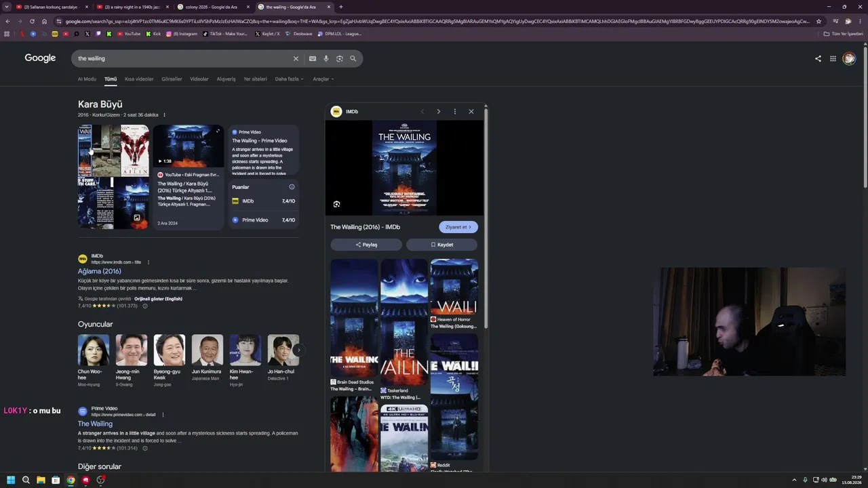This screenshot has height=488, width=868.
Task: Switch to the Videolar tab
Action: tap(199, 79)
